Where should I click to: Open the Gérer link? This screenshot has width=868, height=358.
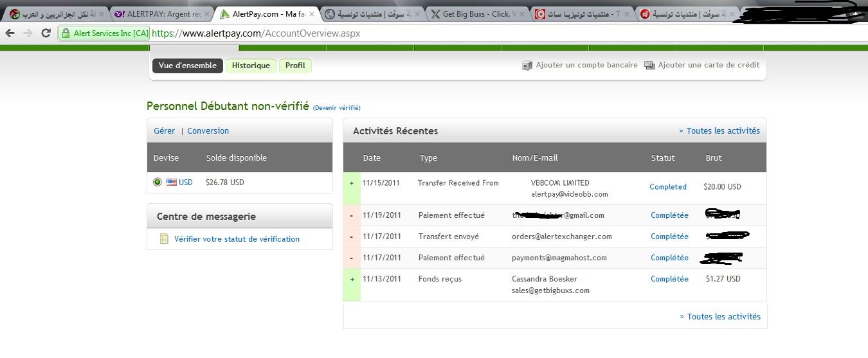click(165, 130)
